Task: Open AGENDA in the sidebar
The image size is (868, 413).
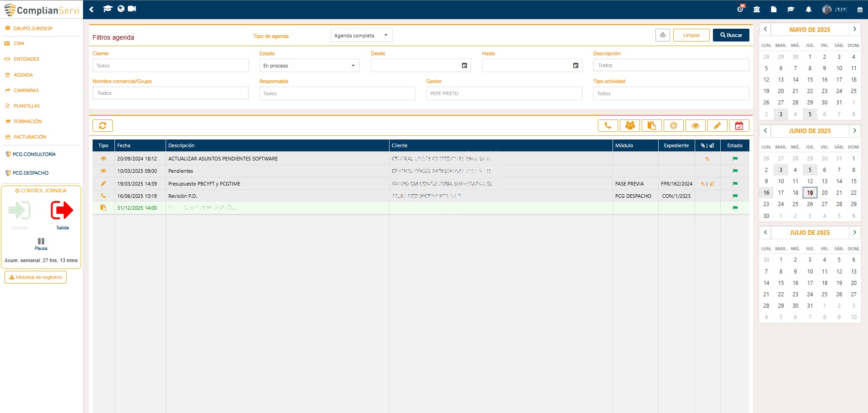Action: coord(23,75)
